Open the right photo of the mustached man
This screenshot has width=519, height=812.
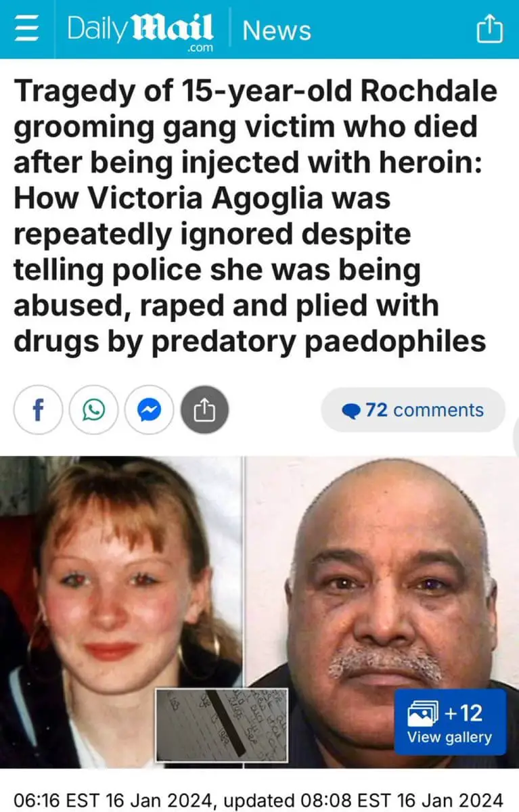point(382,611)
